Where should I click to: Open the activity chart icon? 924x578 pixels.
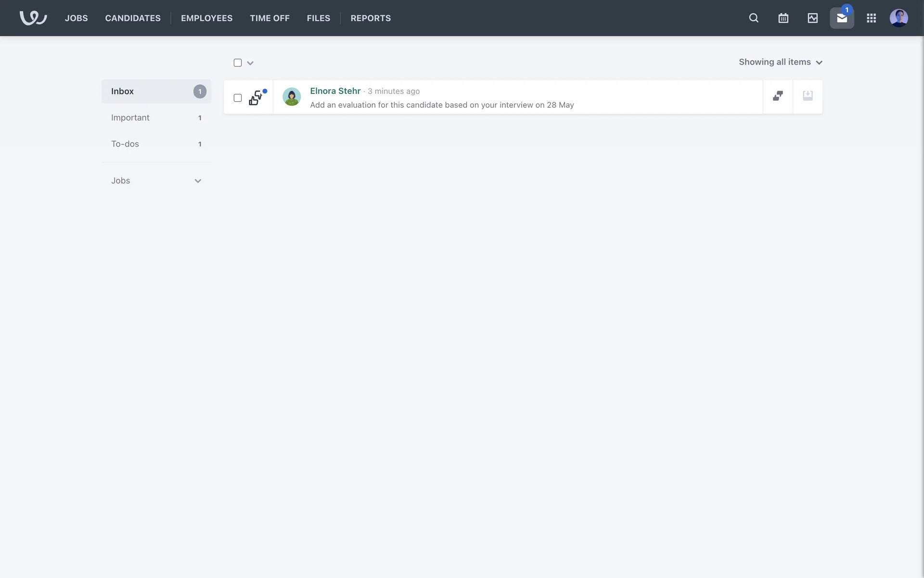coord(812,18)
